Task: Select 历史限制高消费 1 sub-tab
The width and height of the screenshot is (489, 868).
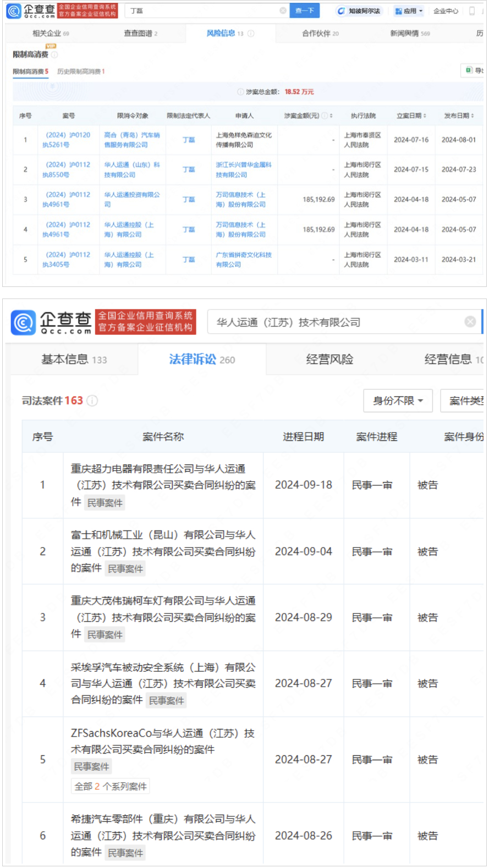Action: point(81,71)
